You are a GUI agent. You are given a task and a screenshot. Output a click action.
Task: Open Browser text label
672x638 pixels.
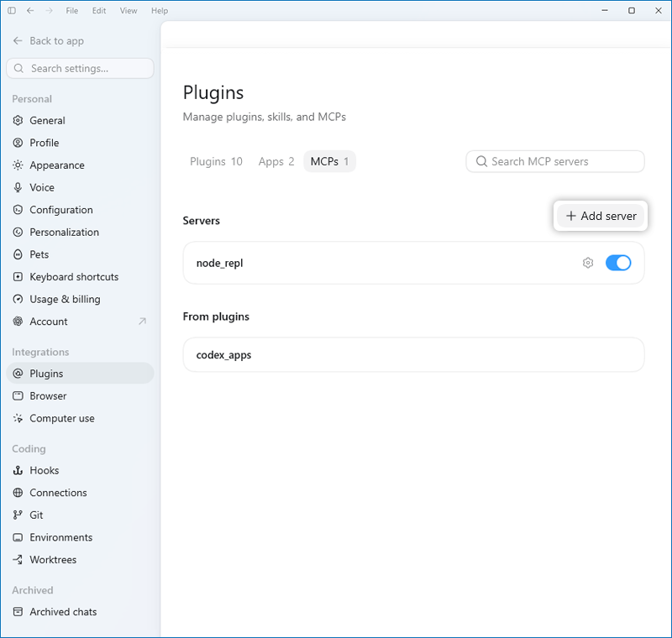coord(48,396)
